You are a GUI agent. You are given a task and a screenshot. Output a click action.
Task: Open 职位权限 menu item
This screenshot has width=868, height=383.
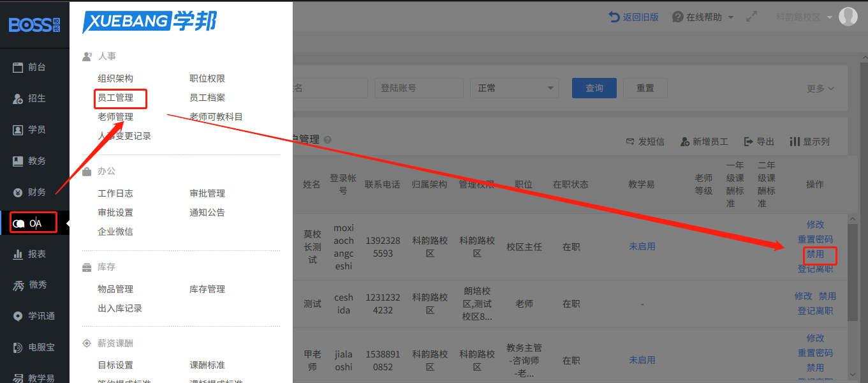point(207,79)
